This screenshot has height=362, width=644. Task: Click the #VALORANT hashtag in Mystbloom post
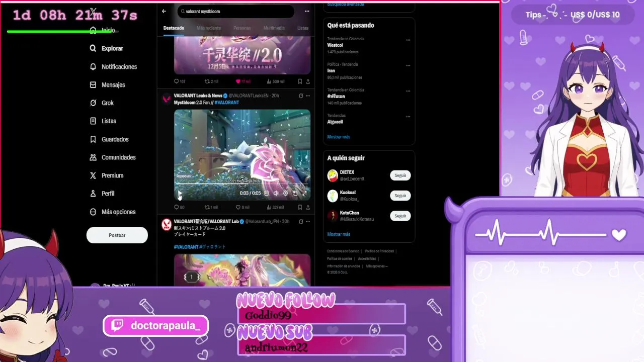pyautogui.click(x=227, y=103)
